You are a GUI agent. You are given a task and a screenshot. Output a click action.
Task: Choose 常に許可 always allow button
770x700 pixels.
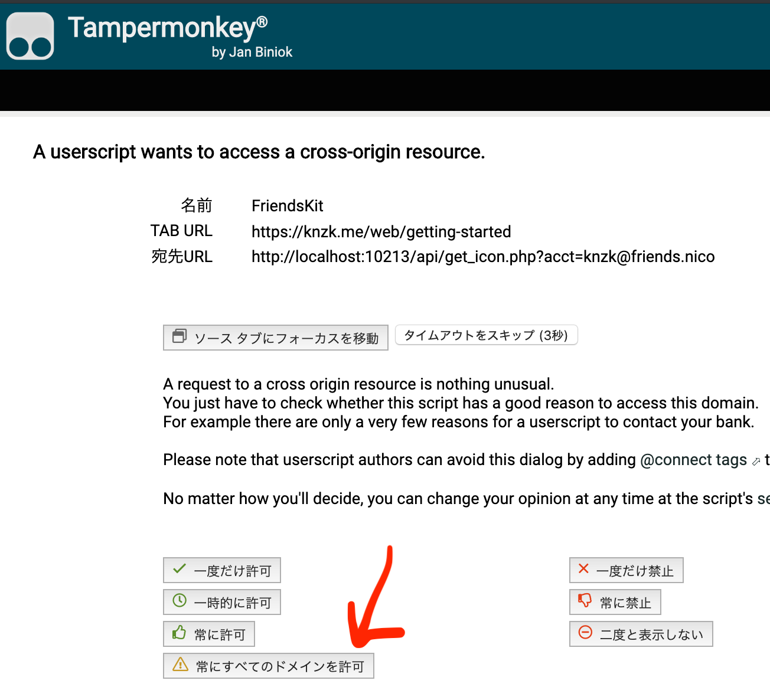point(209,634)
